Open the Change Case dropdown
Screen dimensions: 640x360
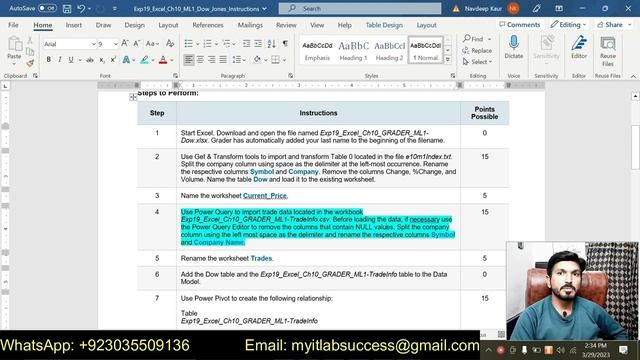(152, 44)
